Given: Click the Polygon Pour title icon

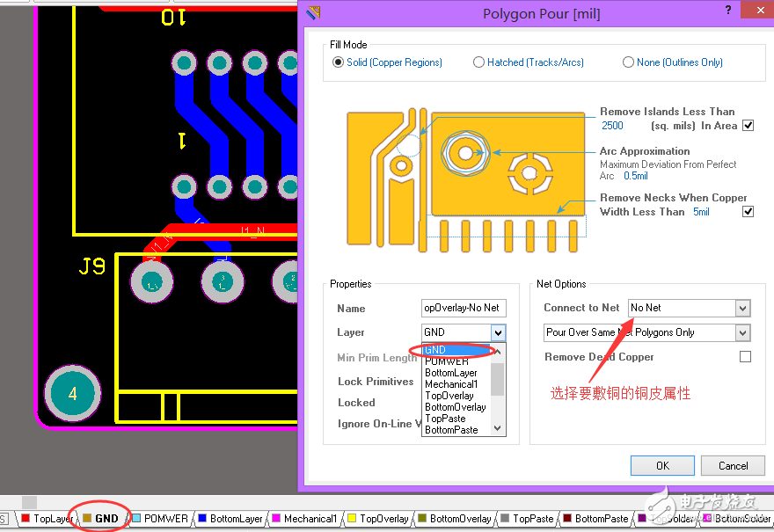Looking at the screenshot, I should [x=313, y=12].
